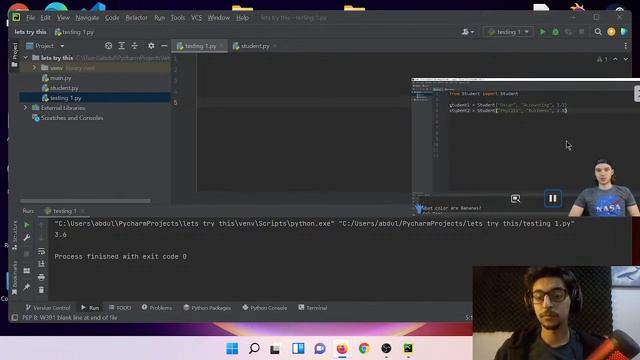The image size is (640, 360).
Task: Click the wrench settings icon in Run panel
Action: click(27, 238)
